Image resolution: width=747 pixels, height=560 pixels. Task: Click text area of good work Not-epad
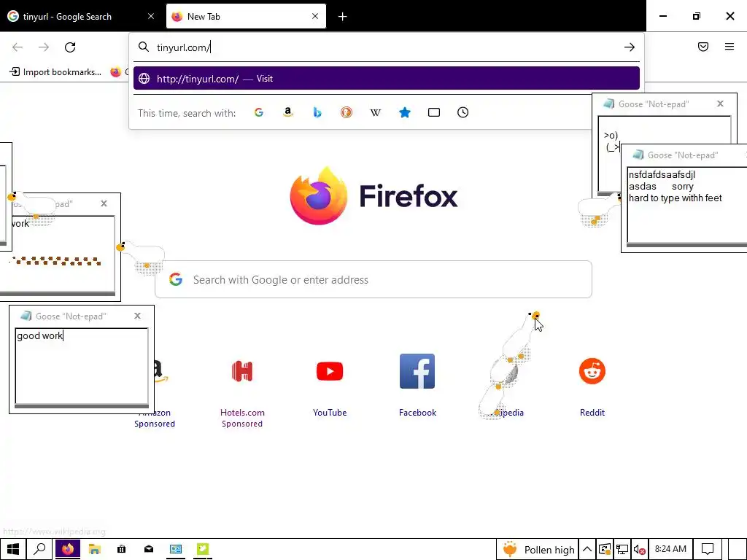pos(82,366)
